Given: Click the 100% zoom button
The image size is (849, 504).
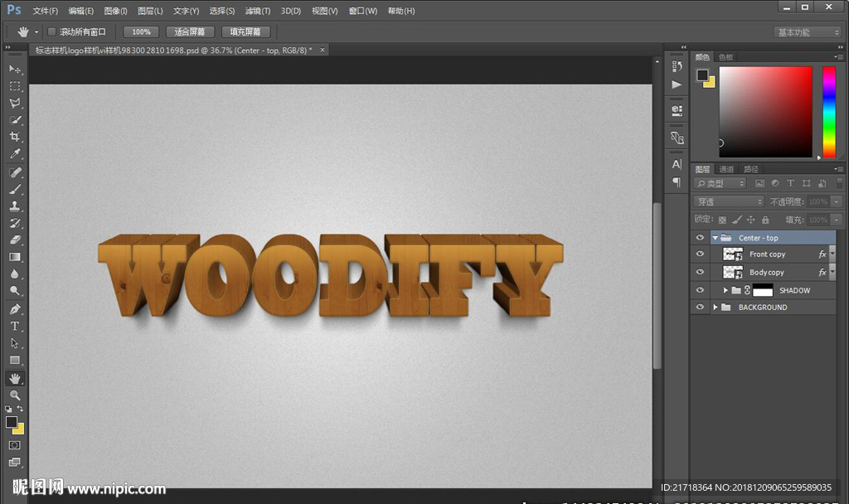Looking at the screenshot, I should [x=141, y=32].
